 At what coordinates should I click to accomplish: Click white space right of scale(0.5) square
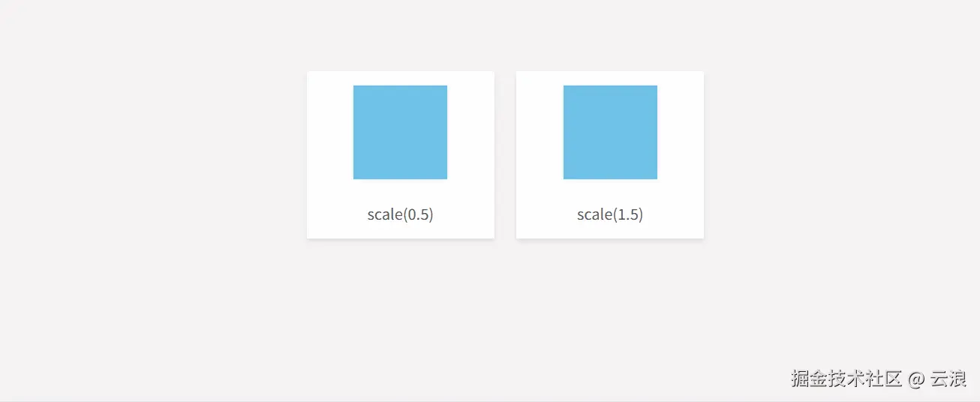(470, 132)
